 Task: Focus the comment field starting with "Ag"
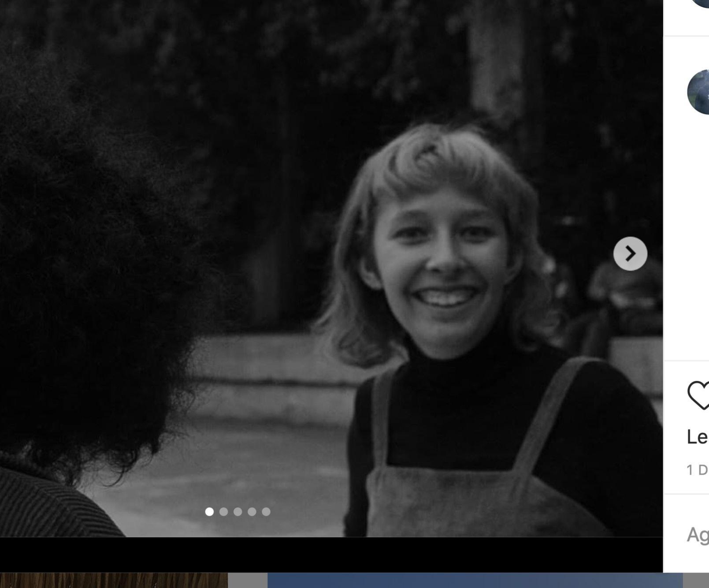698,535
